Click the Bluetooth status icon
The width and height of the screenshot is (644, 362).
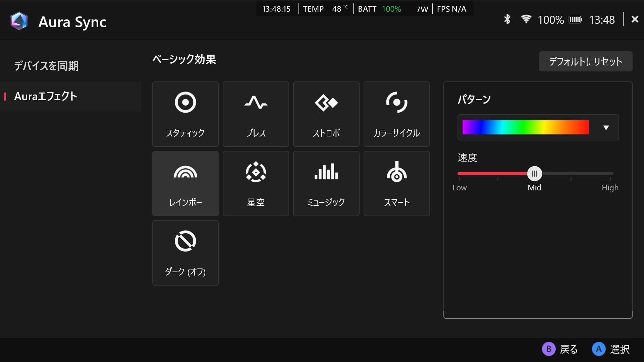[x=507, y=19]
